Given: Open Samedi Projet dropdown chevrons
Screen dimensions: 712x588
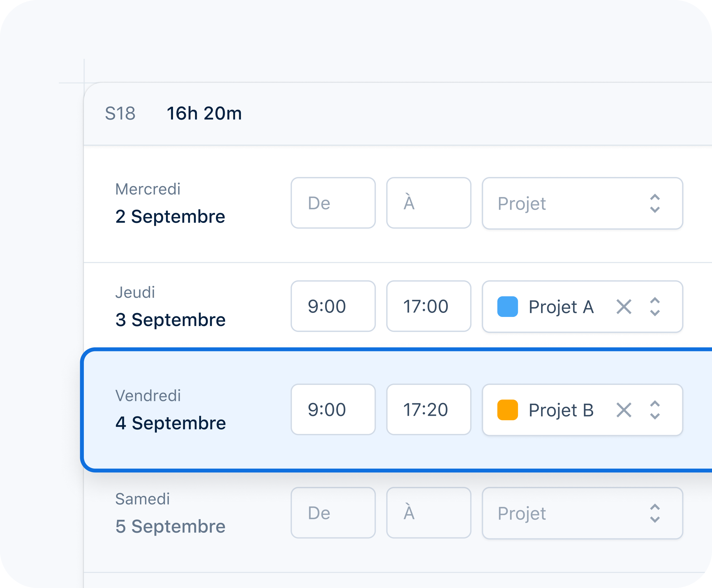Looking at the screenshot, I should tap(655, 514).
